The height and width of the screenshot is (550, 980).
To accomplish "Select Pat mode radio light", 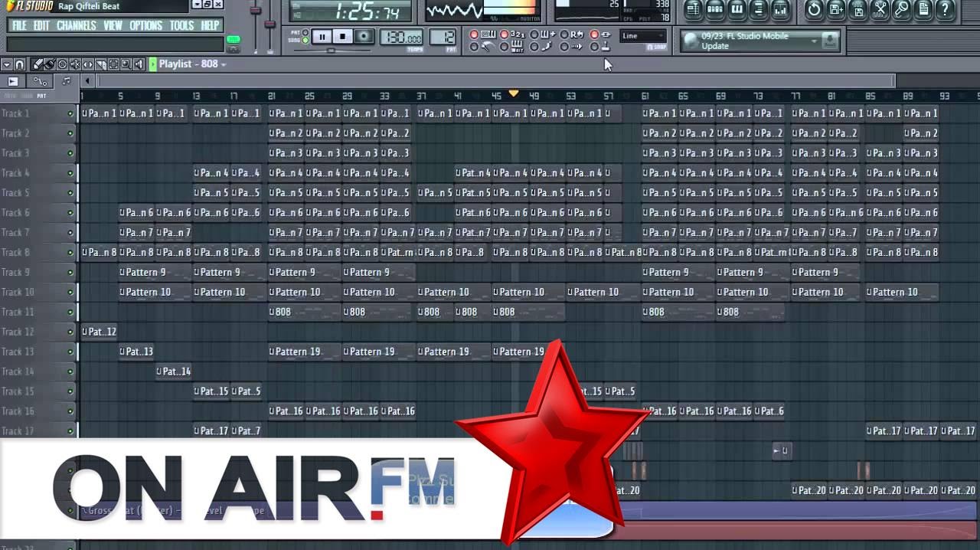I will [x=305, y=32].
